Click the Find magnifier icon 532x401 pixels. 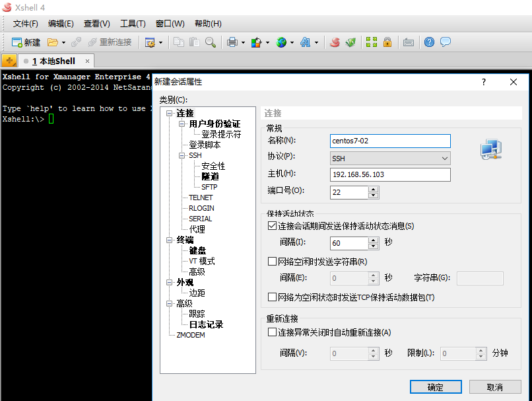tap(211, 42)
